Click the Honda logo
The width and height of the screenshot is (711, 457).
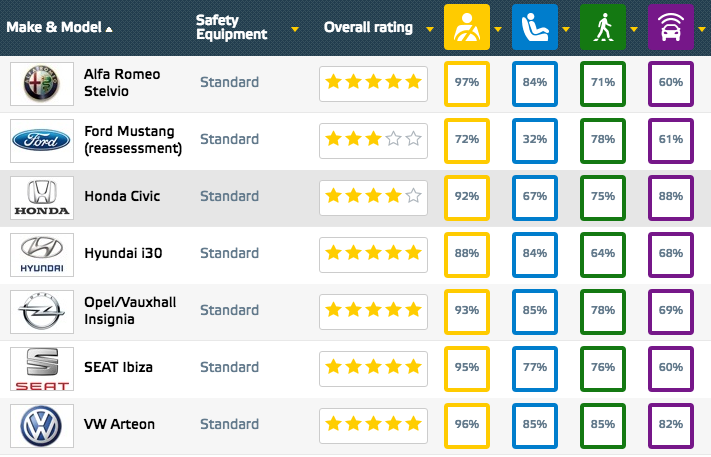pyautogui.click(x=41, y=197)
